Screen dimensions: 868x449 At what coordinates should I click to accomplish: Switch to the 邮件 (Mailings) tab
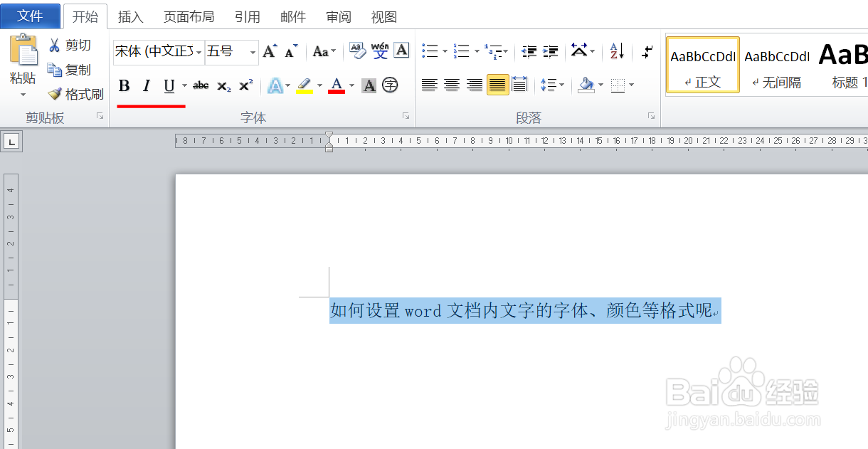coord(293,16)
